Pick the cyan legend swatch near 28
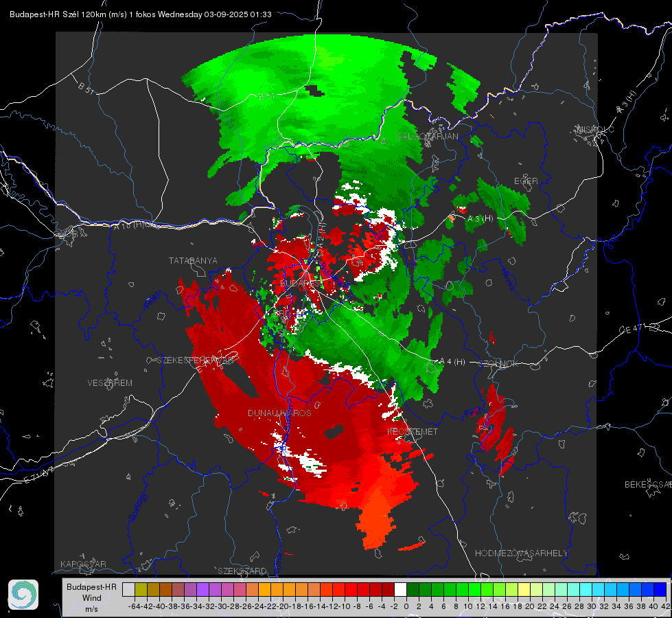This screenshot has width=672, height=618. [586, 590]
